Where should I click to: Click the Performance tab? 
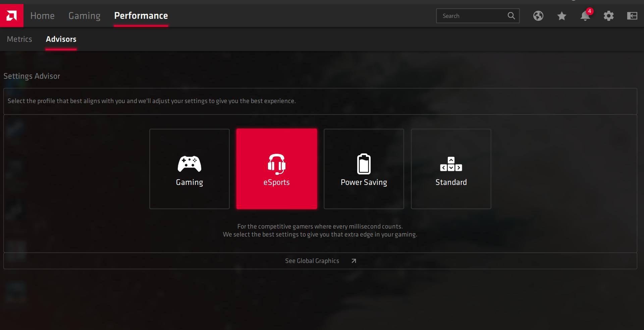pos(141,16)
